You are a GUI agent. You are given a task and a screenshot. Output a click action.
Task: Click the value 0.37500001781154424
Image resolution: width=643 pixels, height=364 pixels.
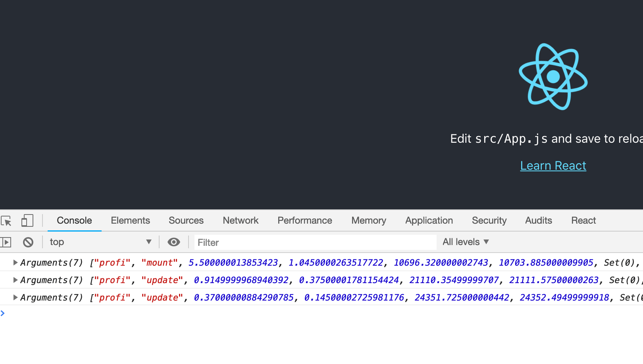pyautogui.click(x=349, y=280)
